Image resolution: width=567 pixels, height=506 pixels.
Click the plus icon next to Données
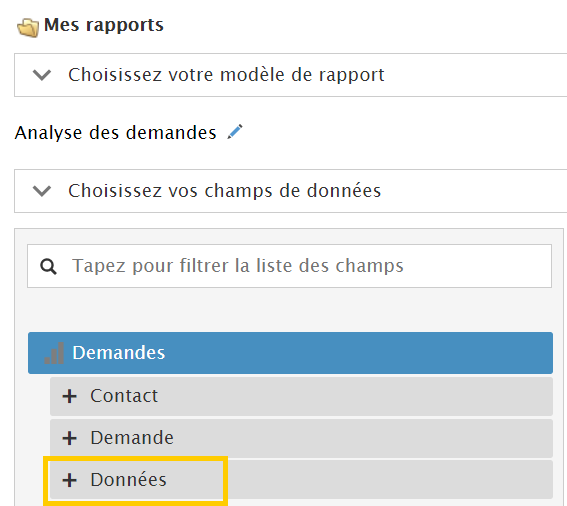[69, 480]
